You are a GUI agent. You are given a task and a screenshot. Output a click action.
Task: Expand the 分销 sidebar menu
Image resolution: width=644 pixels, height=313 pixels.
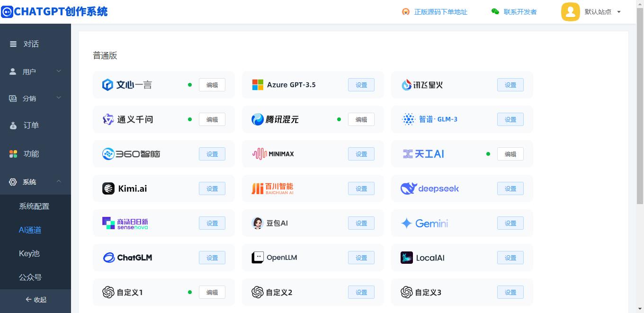36,98
